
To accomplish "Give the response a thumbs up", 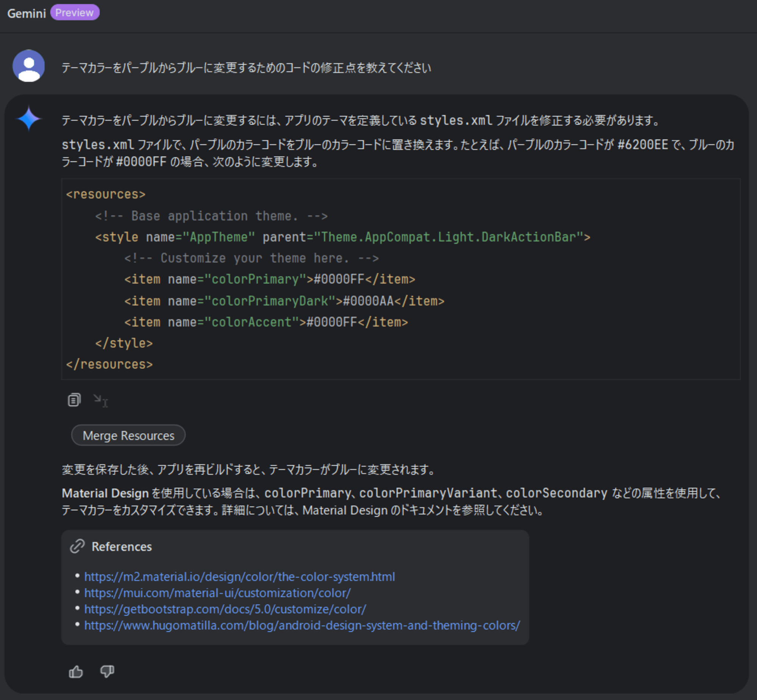I will [76, 672].
